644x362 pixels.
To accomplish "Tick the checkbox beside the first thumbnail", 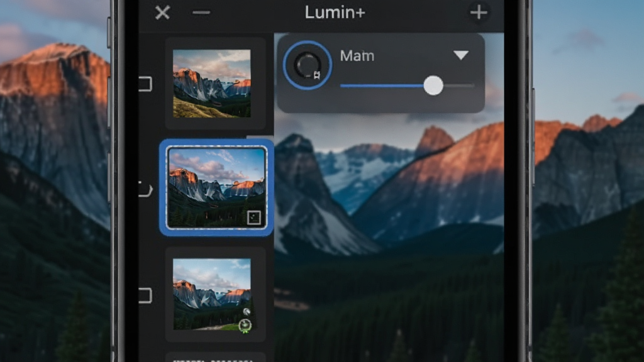I will (x=145, y=84).
